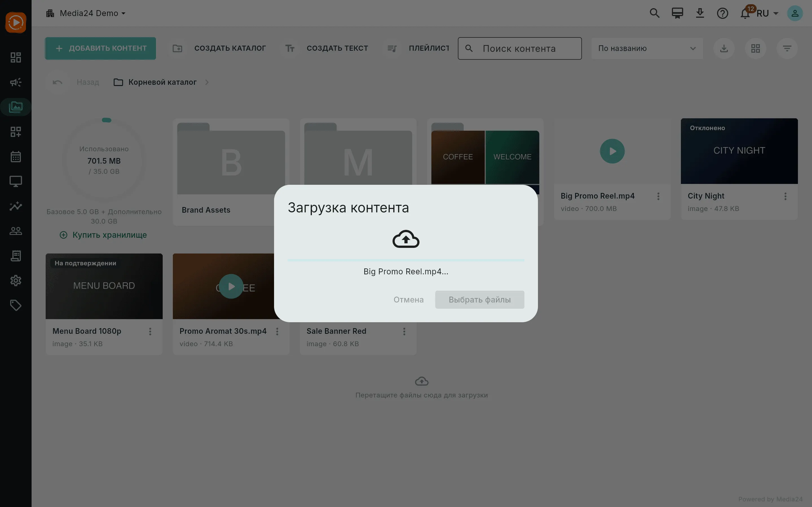Click the upload progress bar
The height and width of the screenshot is (507, 812).
(406, 260)
